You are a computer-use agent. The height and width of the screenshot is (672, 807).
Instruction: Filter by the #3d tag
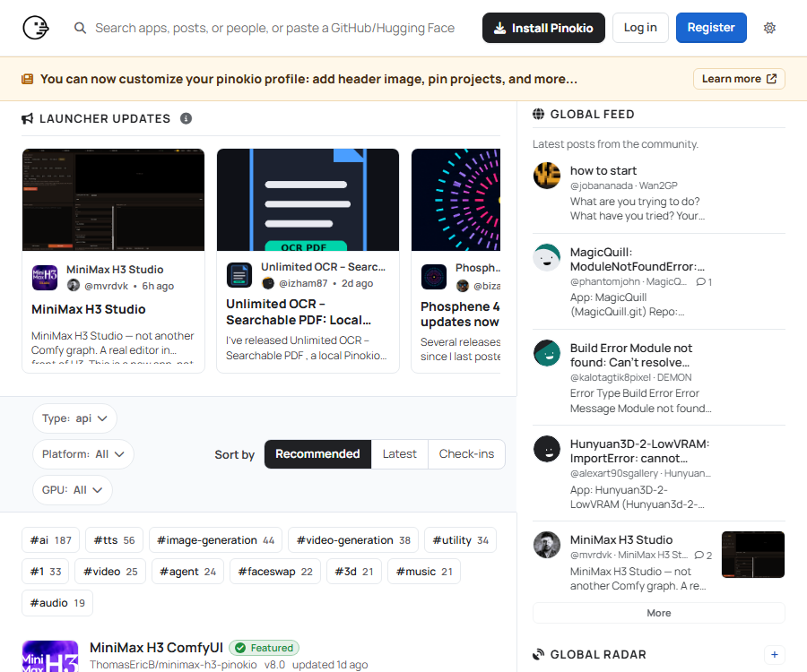point(354,572)
